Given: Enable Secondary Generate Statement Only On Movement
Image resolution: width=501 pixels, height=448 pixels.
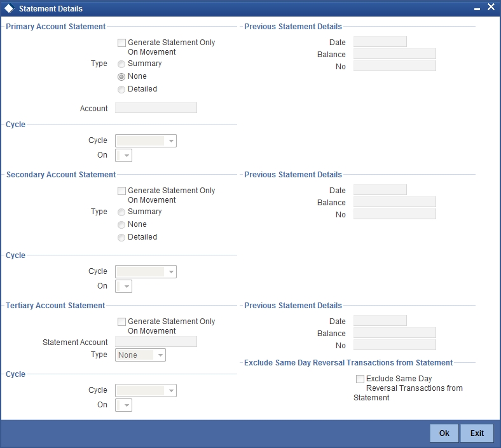Looking at the screenshot, I should 121,191.
